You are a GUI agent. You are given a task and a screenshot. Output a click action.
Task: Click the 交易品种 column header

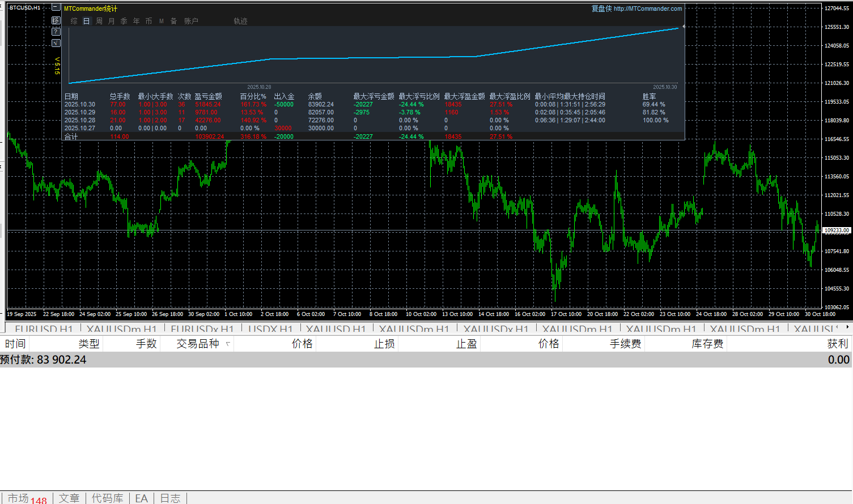[198, 344]
